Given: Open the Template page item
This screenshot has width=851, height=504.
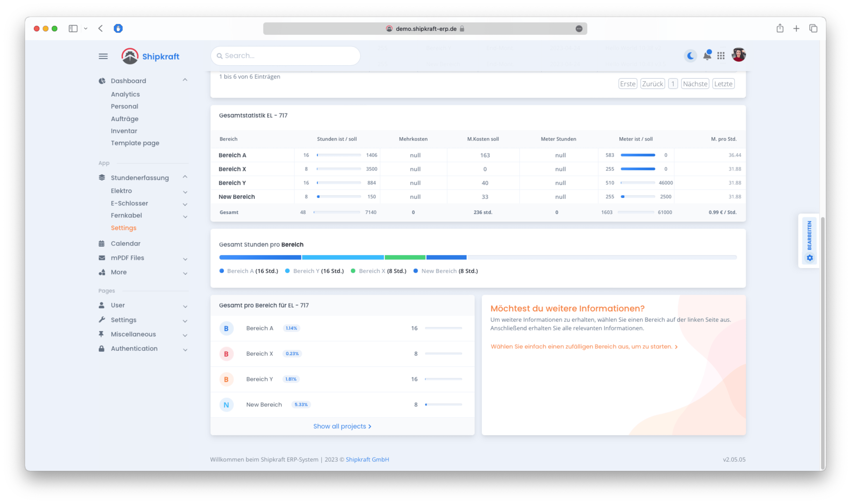Looking at the screenshot, I should (x=135, y=143).
